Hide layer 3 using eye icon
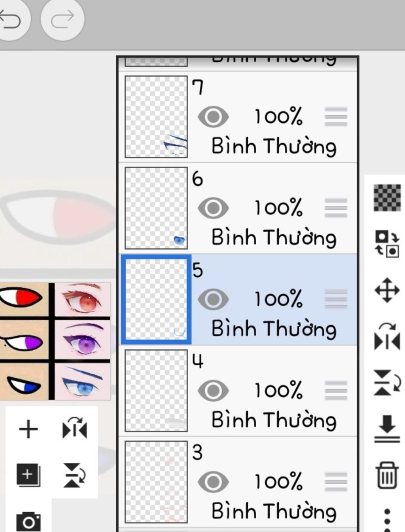The image size is (405, 532). tap(213, 482)
